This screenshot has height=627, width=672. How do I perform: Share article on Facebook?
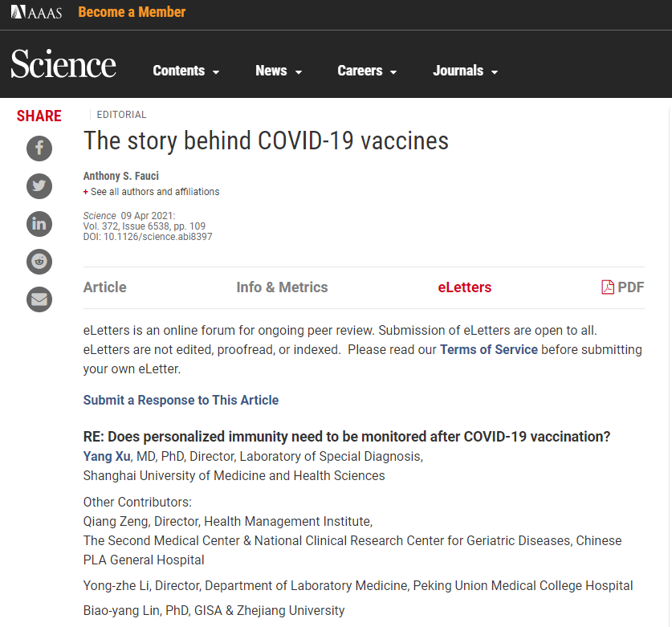[39, 148]
